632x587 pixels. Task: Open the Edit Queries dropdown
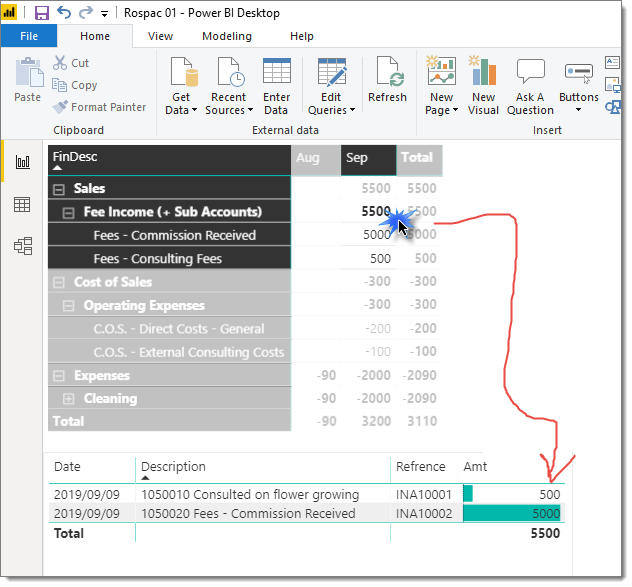pos(328,103)
